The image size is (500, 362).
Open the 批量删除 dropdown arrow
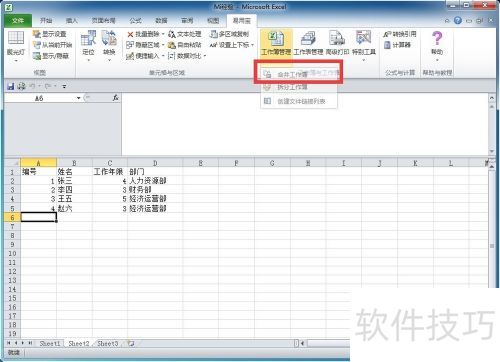coord(163,34)
